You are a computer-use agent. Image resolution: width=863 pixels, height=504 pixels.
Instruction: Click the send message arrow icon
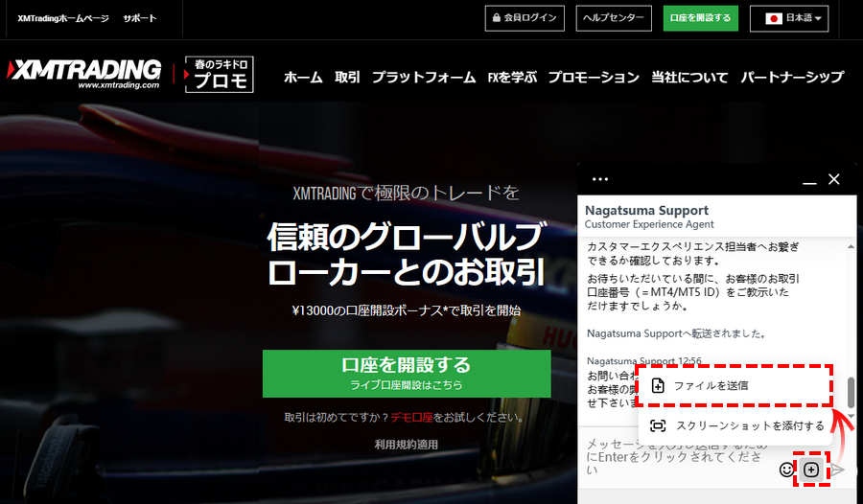[837, 470]
